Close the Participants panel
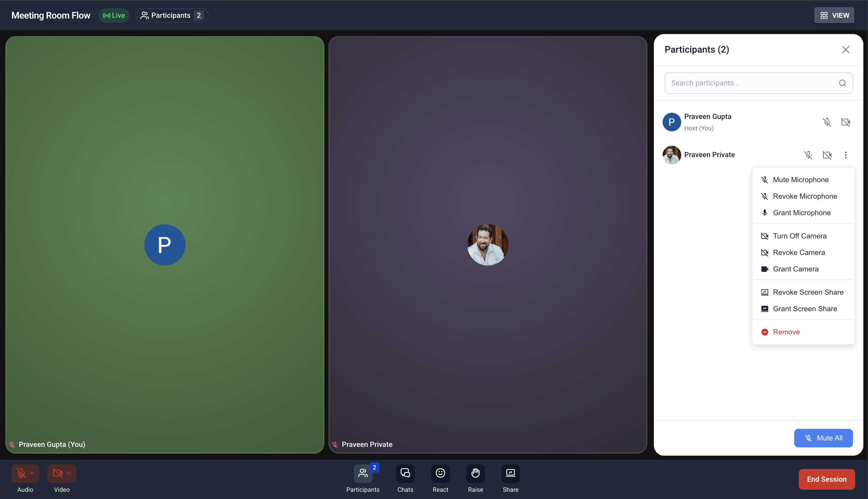 pos(845,50)
